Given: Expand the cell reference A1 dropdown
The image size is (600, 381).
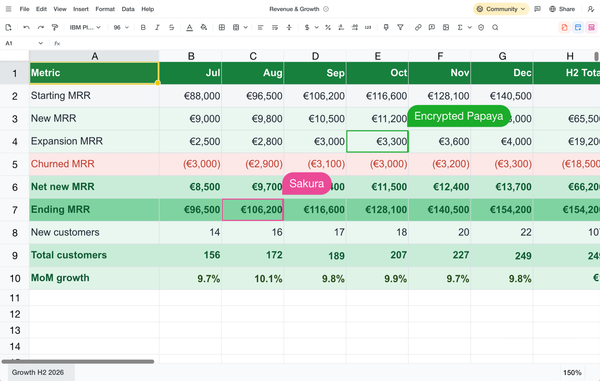Looking at the screenshot, I should (41, 43).
